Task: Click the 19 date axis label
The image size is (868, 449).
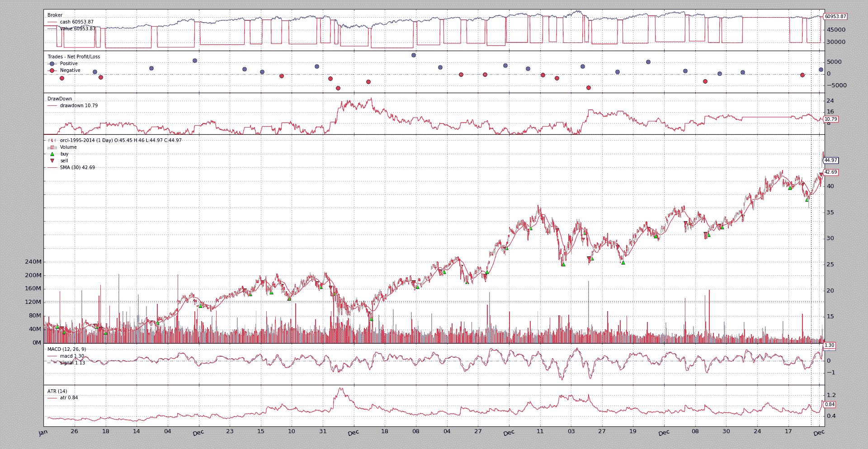Action: pyautogui.click(x=633, y=431)
